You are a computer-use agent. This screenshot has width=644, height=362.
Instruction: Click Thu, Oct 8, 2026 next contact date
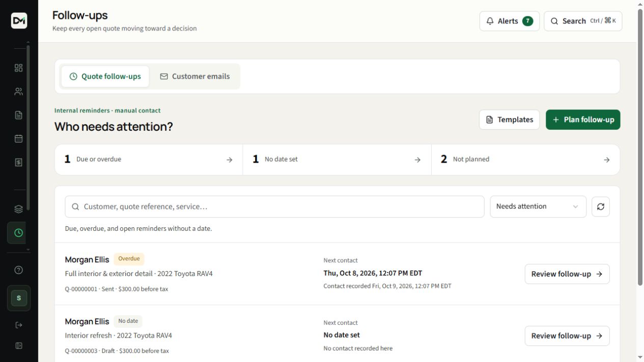point(373,273)
